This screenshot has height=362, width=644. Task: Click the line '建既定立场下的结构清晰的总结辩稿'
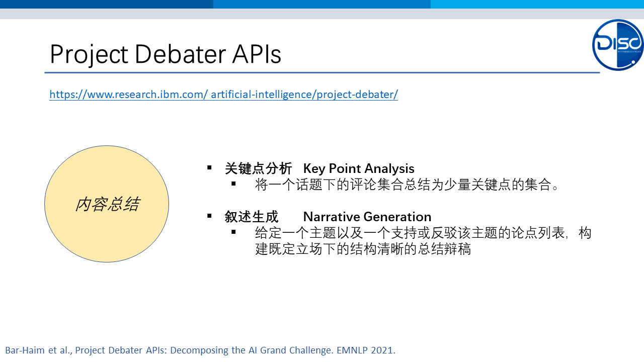click(363, 249)
